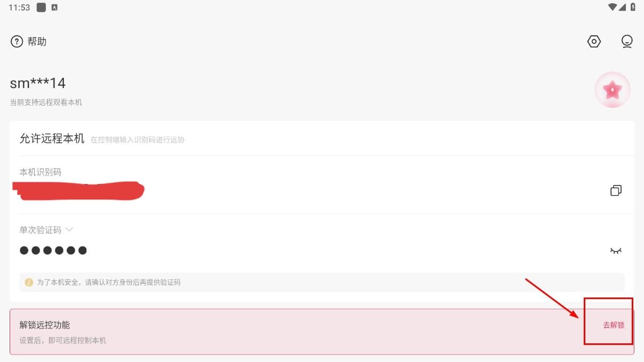Tap the gray square notification icon
The height and width of the screenshot is (362, 644).
[x=41, y=7]
